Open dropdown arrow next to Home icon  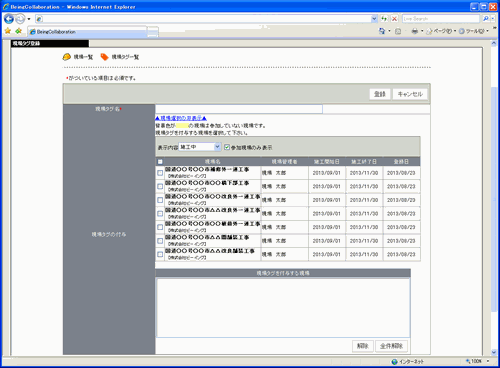(389, 31)
